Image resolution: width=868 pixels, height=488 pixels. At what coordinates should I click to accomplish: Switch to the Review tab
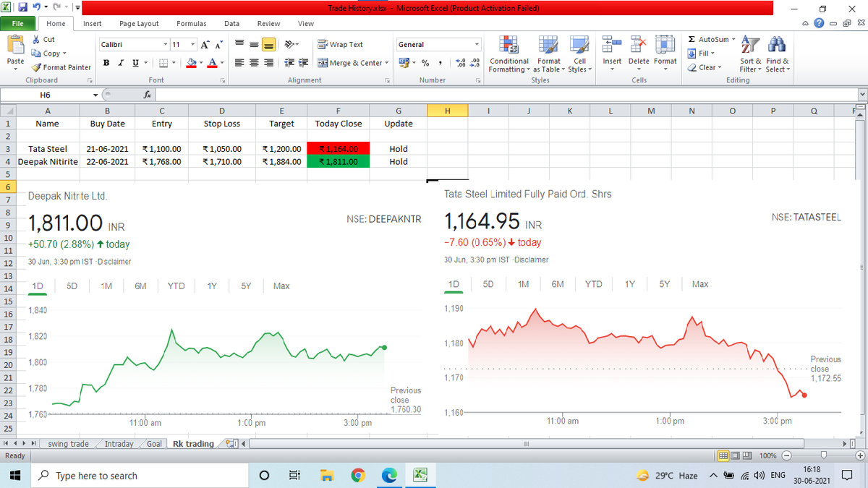pos(268,23)
